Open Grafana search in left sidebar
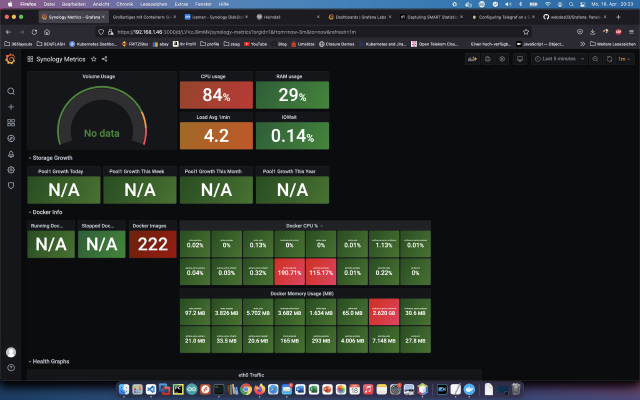This screenshot has width=640, height=400. point(11,91)
